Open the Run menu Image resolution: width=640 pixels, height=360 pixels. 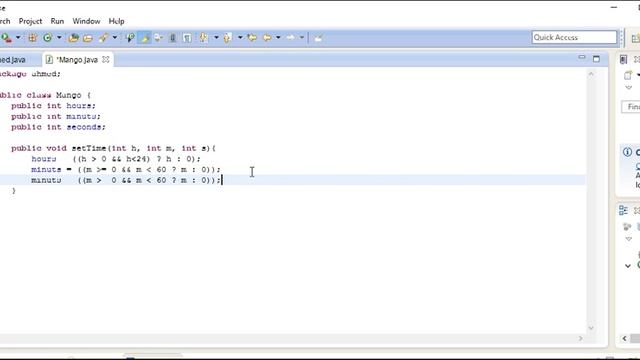[57, 21]
